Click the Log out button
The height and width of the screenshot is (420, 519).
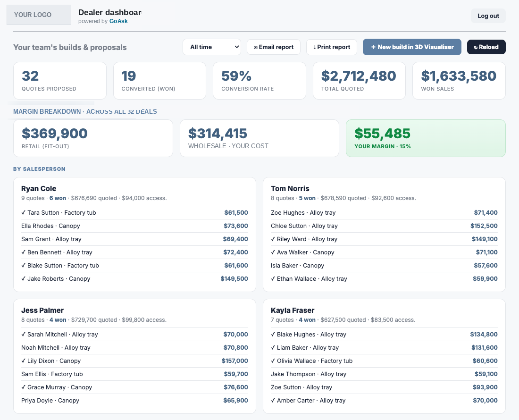[488, 16]
